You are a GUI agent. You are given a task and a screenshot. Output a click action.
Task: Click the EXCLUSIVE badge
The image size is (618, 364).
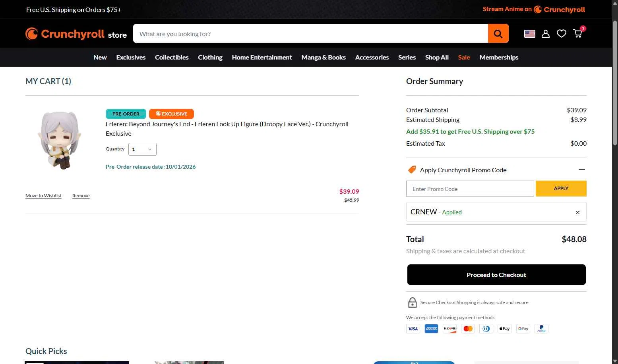[x=171, y=114]
